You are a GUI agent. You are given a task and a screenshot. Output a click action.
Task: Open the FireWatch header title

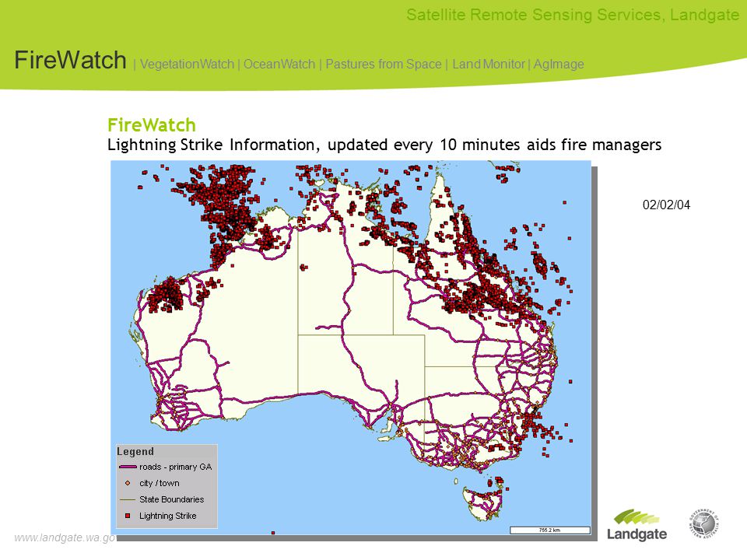(70, 60)
